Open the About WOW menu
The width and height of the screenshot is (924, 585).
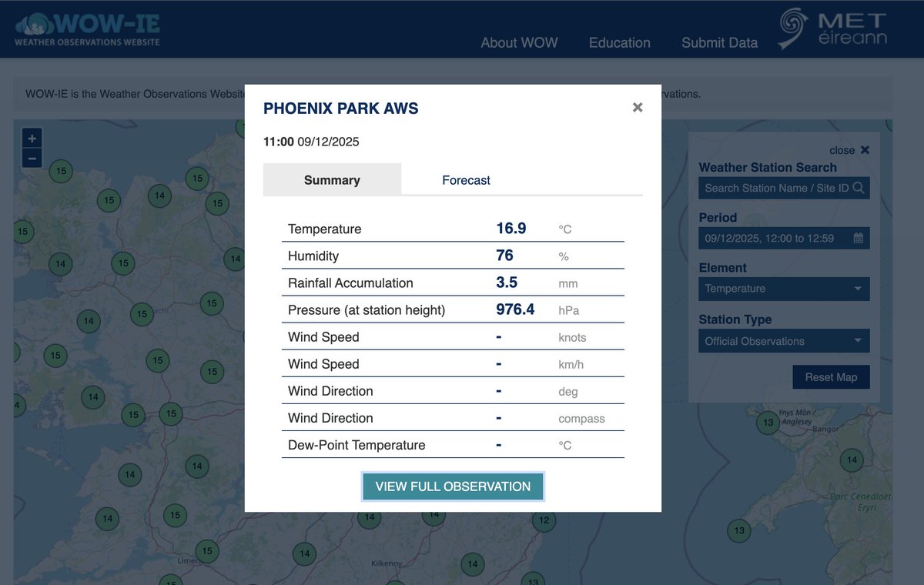pos(519,43)
